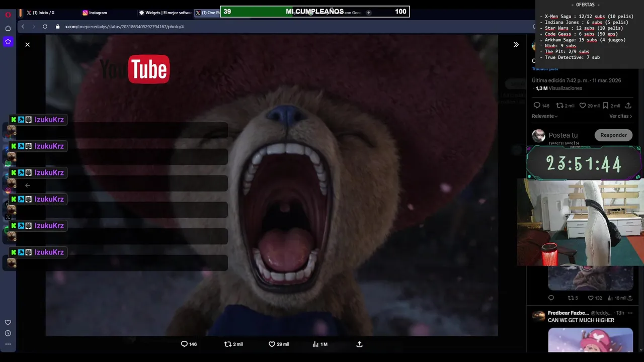Click Traducir post link

(546, 69)
